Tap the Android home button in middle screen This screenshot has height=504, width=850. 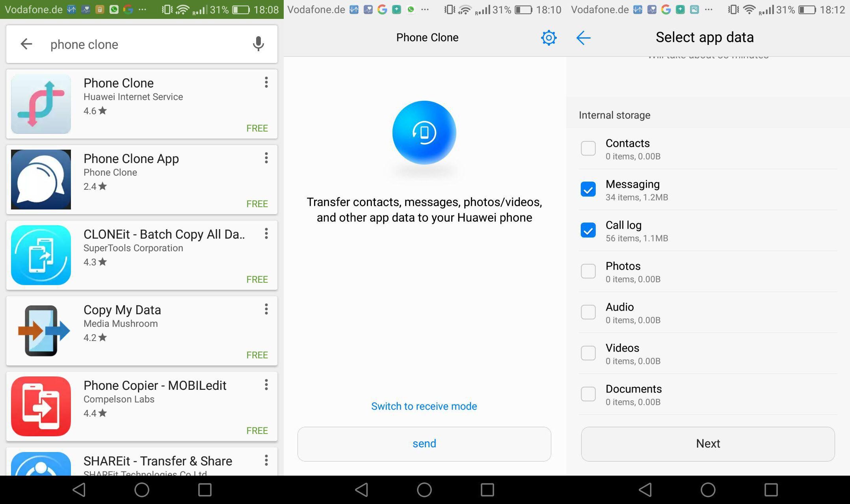pos(424,490)
